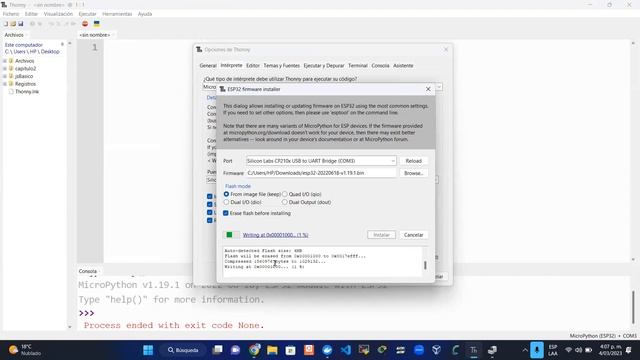Open the notifications bell icon
Image resolution: width=640 pixels, height=360 pixels.
tap(629, 350)
